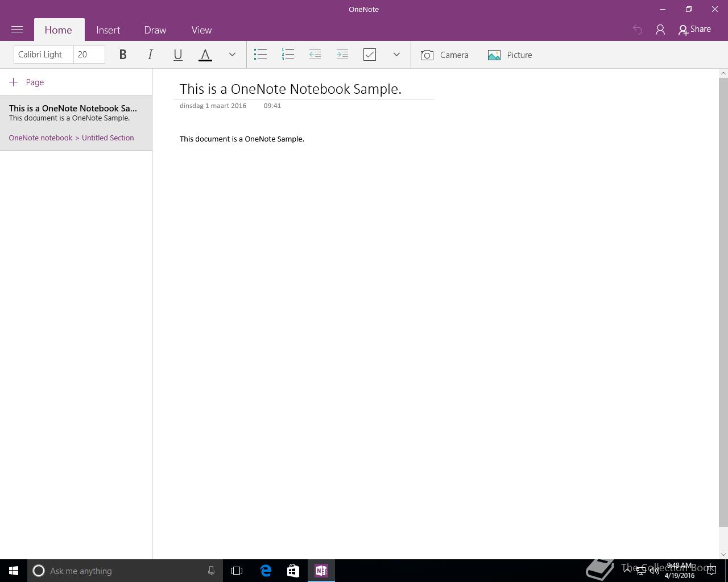The width and height of the screenshot is (728, 582).
Task: Click the font size 20 box
Action: point(89,55)
